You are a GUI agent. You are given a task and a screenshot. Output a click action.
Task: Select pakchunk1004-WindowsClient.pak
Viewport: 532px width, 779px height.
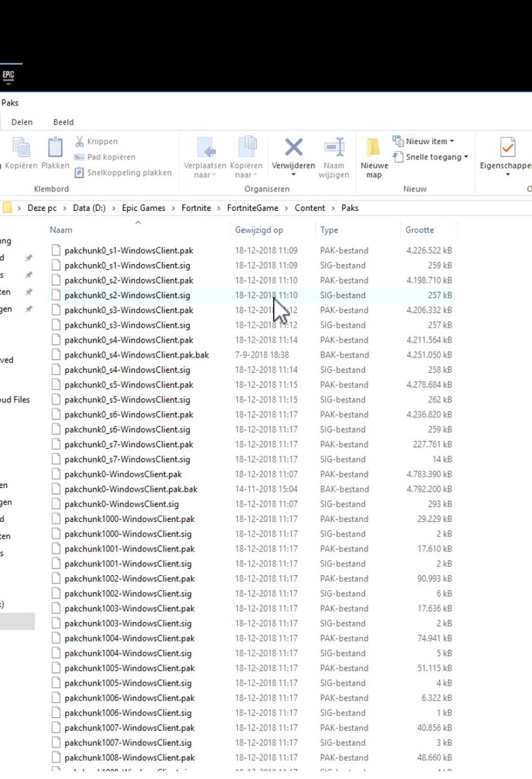[x=130, y=638]
